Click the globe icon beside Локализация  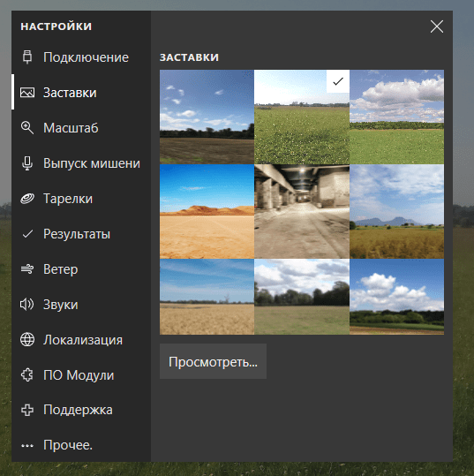point(27,340)
